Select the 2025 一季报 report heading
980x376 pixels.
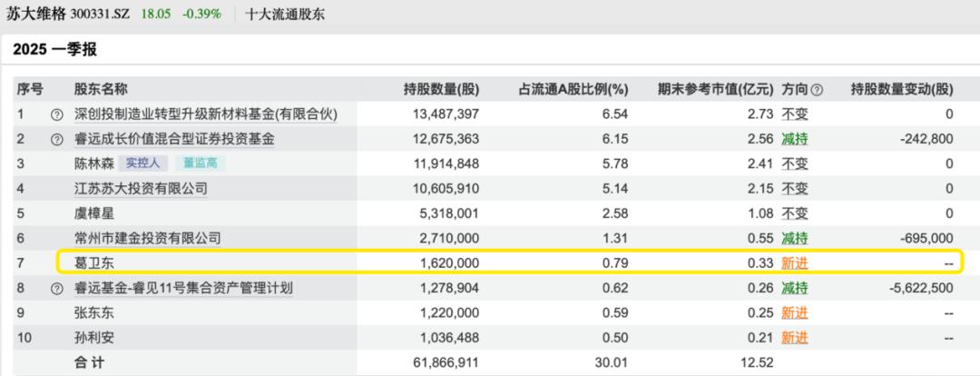55,51
